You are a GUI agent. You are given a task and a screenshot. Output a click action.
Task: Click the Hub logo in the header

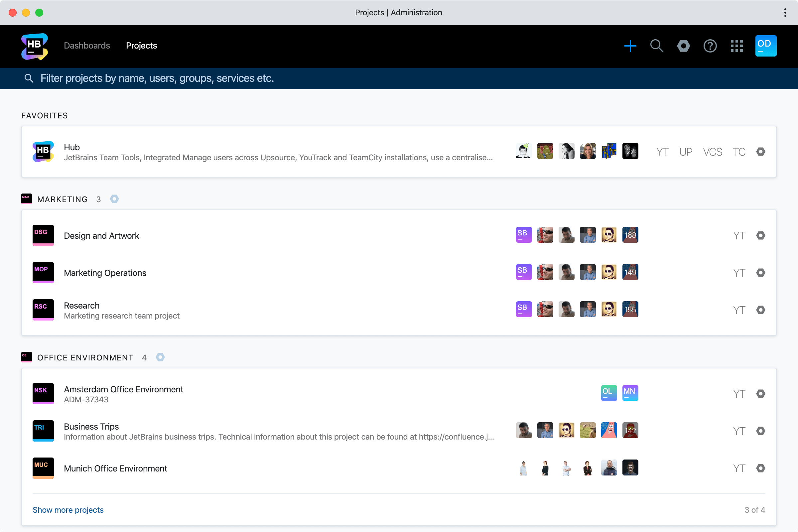[35, 46]
